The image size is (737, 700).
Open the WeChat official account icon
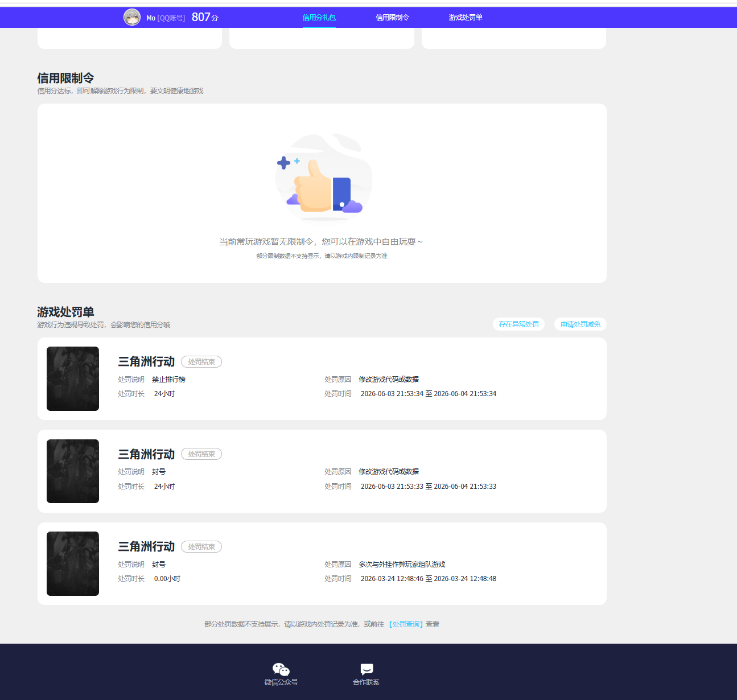tap(281, 669)
